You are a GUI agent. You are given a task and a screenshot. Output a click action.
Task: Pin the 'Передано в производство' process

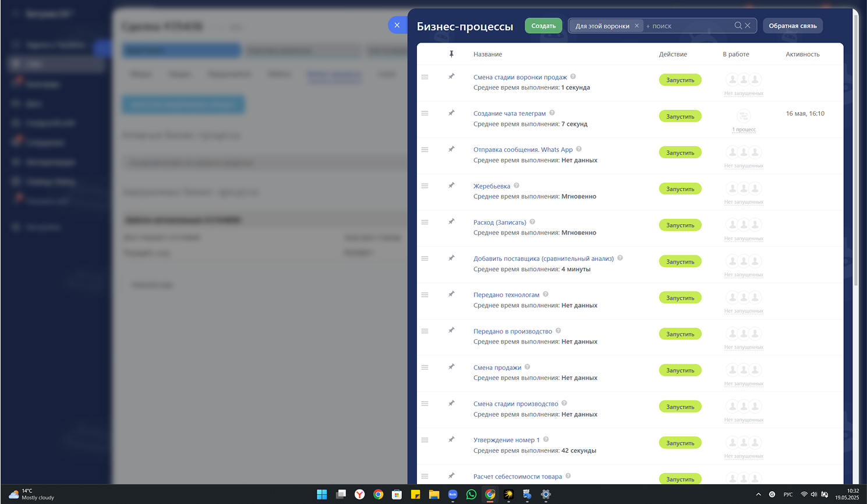[x=451, y=330]
